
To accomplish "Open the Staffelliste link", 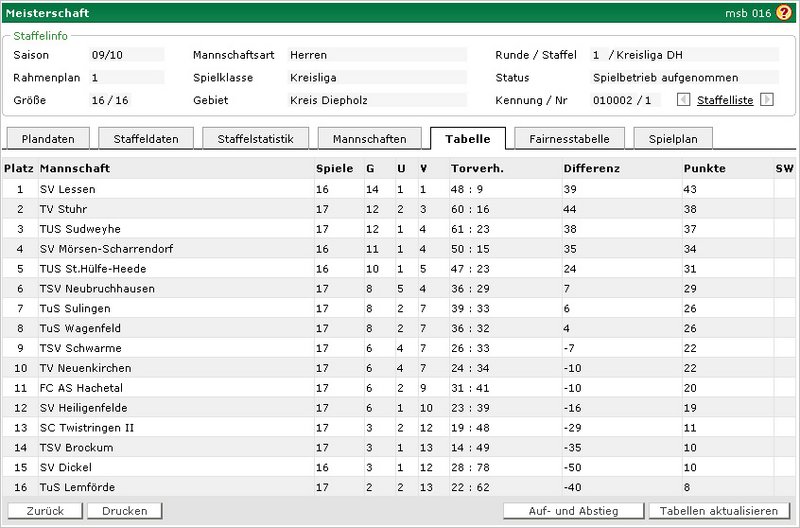I will 724,100.
